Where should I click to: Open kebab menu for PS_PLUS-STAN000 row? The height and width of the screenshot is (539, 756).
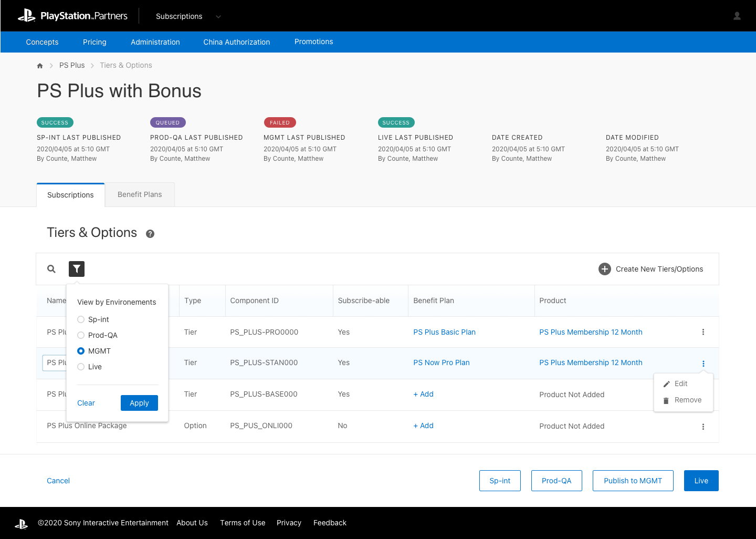(703, 364)
